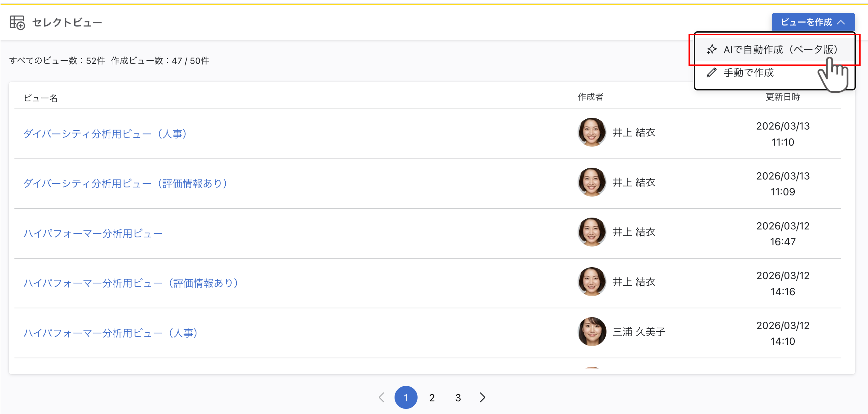Image resolution: width=868 pixels, height=414 pixels.
Task: Go to next page with right chevron
Action: click(482, 397)
